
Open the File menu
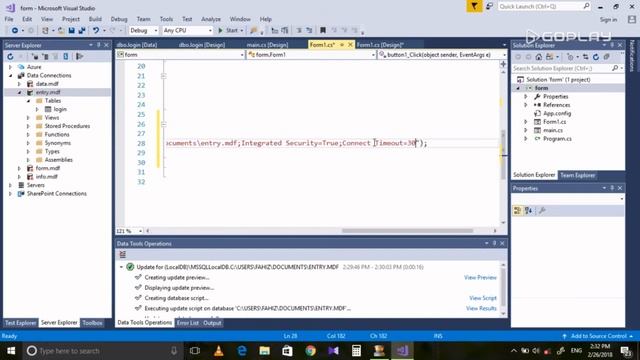point(9,19)
